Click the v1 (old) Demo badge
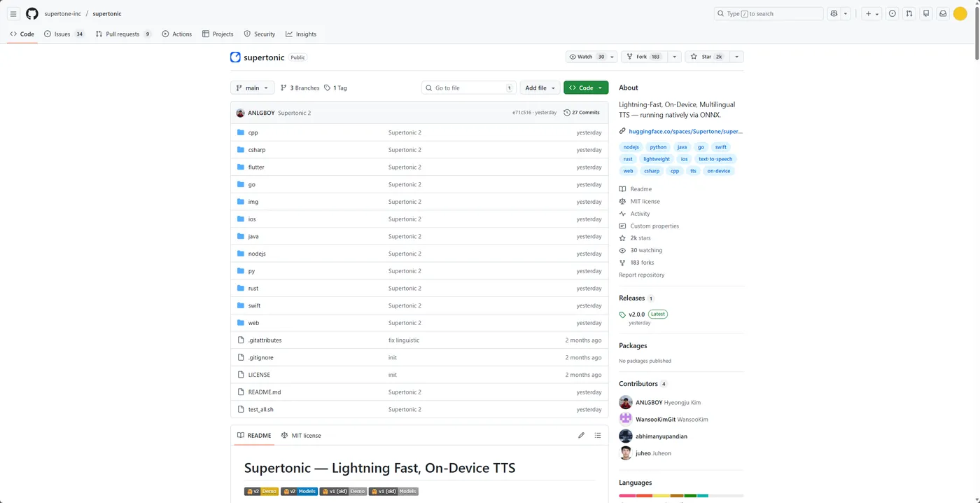 point(343,491)
